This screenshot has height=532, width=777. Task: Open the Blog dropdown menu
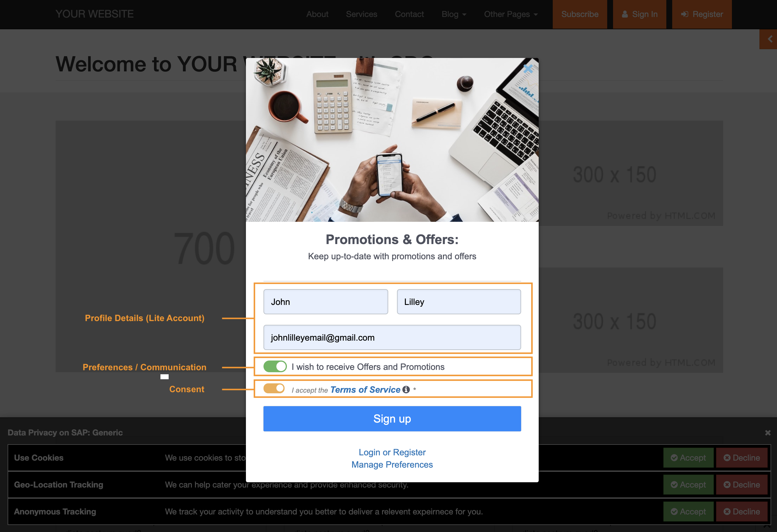click(x=454, y=14)
